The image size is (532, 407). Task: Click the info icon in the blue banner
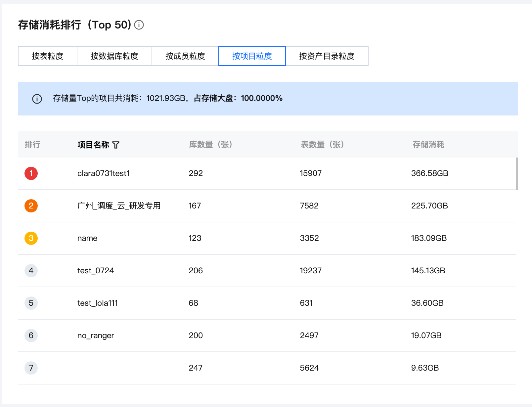(37, 99)
